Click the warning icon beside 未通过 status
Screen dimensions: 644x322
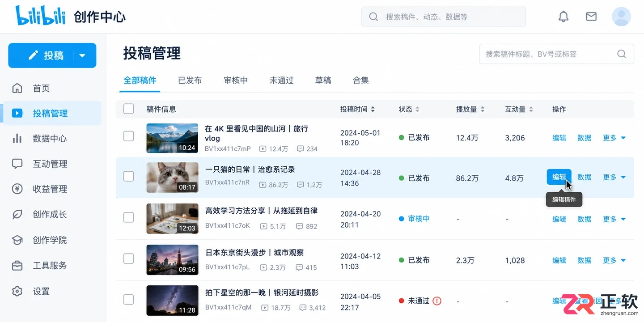click(x=437, y=301)
